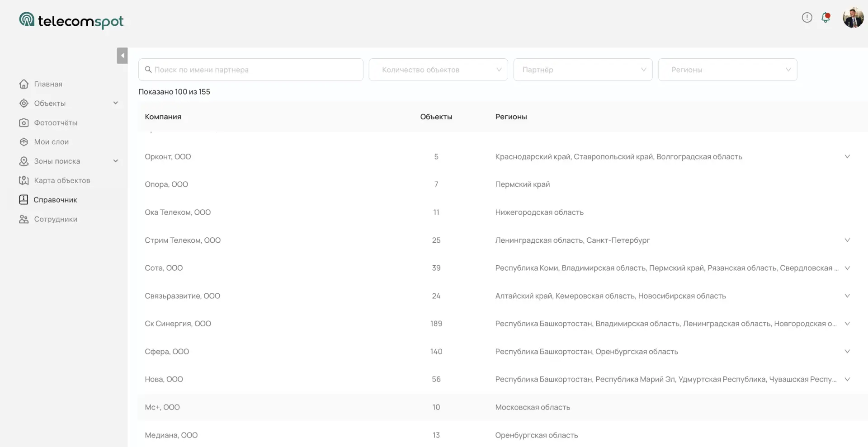Click the Зоны поиска pin icon
The image size is (868, 447).
pos(24,161)
